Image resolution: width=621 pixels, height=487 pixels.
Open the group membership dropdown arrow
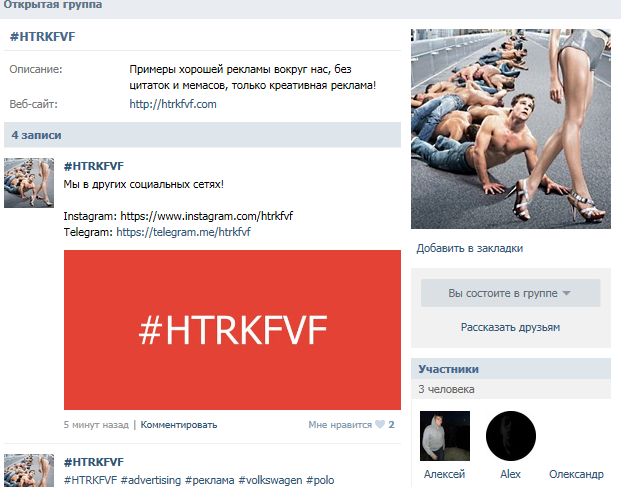567,293
